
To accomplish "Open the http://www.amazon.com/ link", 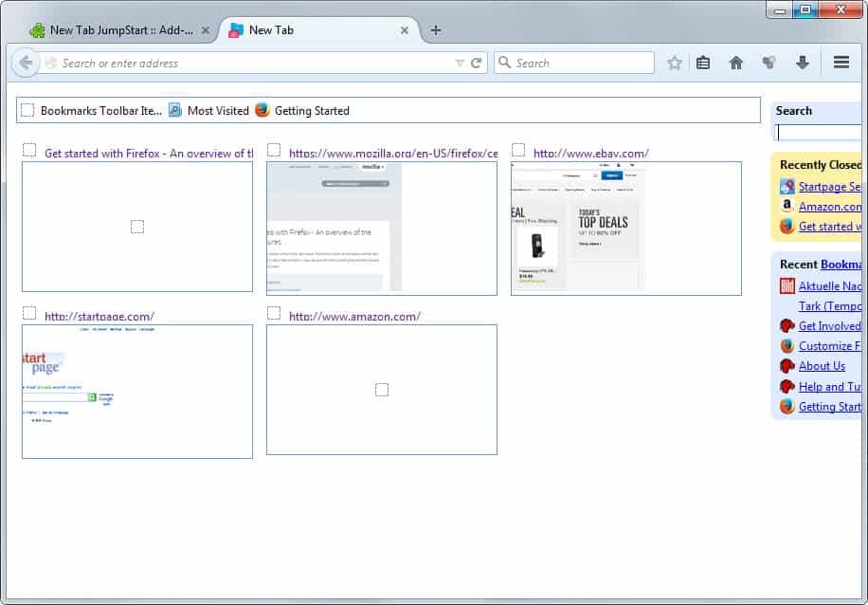I will coord(354,317).
